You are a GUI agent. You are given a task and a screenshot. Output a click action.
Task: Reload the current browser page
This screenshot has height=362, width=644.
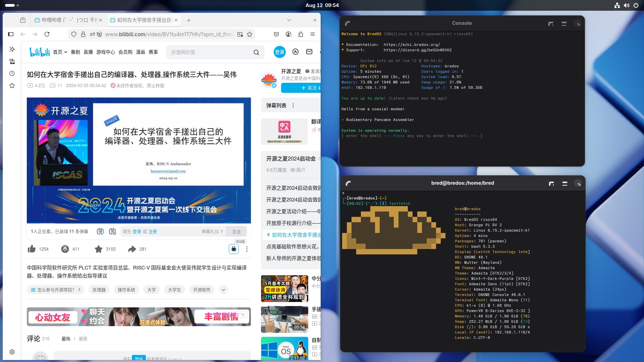click(x=47, y=34)
